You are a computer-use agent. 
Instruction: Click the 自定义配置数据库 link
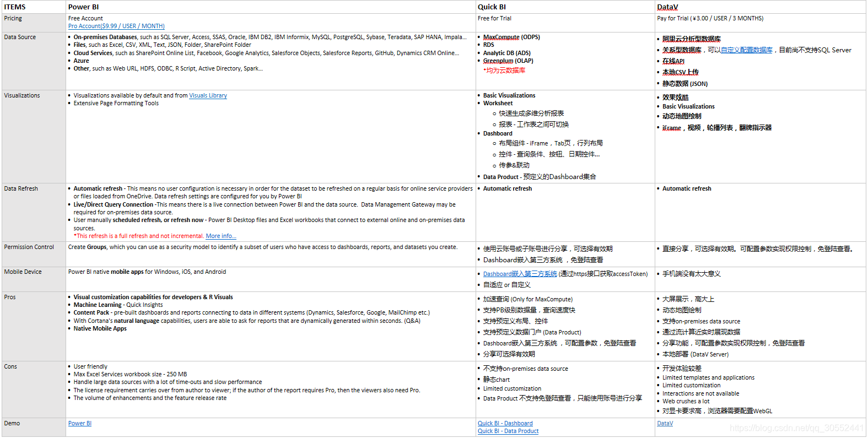tap(747, 50)
